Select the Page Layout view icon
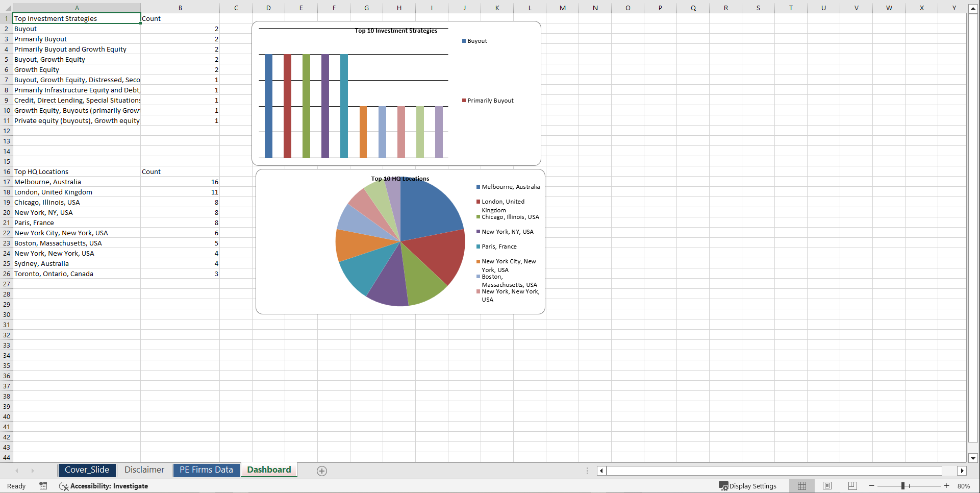The width and height of the screenshot is (980, 493). [x=827, y=486]
